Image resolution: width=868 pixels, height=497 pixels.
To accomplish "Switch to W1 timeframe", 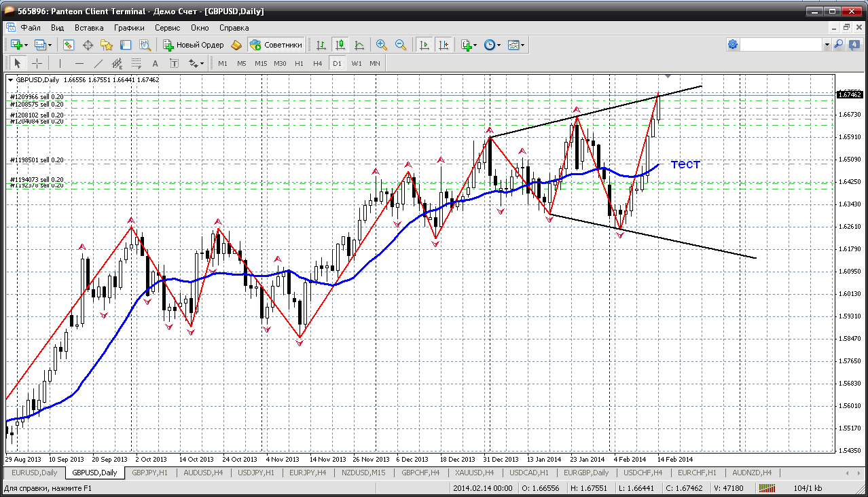I will point(357,63).
